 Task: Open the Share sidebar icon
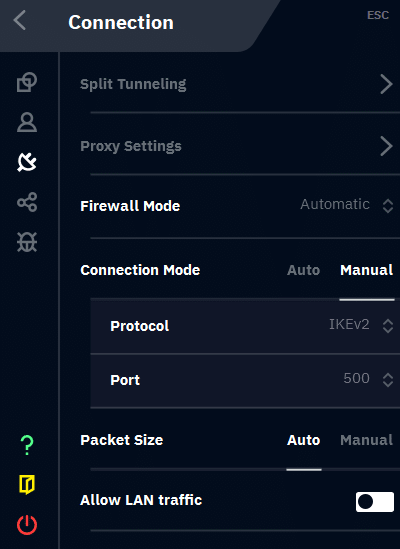[x=27, y=202]
